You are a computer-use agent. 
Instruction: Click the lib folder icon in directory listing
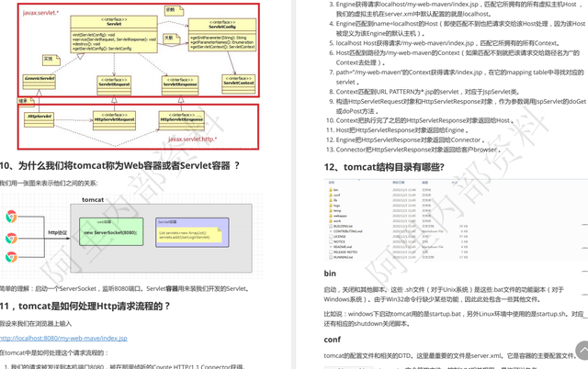point(331,200)
